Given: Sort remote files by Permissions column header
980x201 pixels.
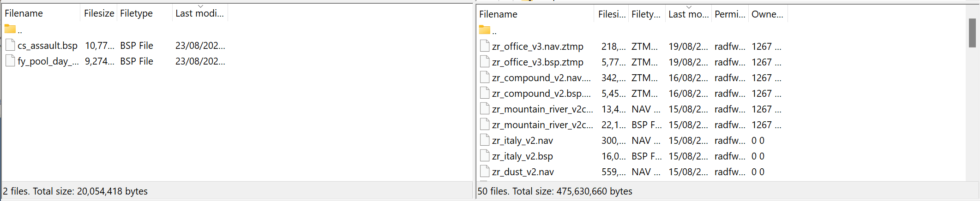Looking at the screenshot, I should [x=729, y=14].
